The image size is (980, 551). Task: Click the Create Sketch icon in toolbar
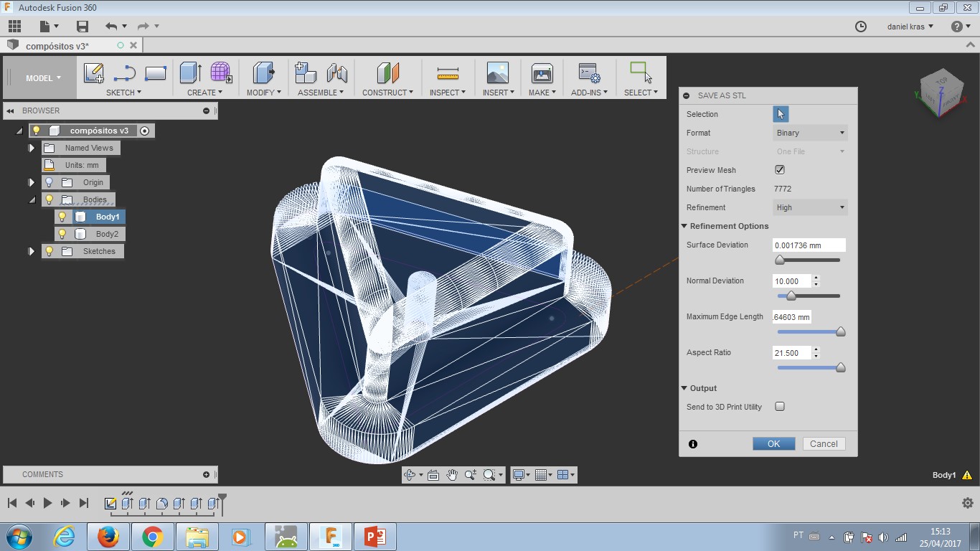93,73
